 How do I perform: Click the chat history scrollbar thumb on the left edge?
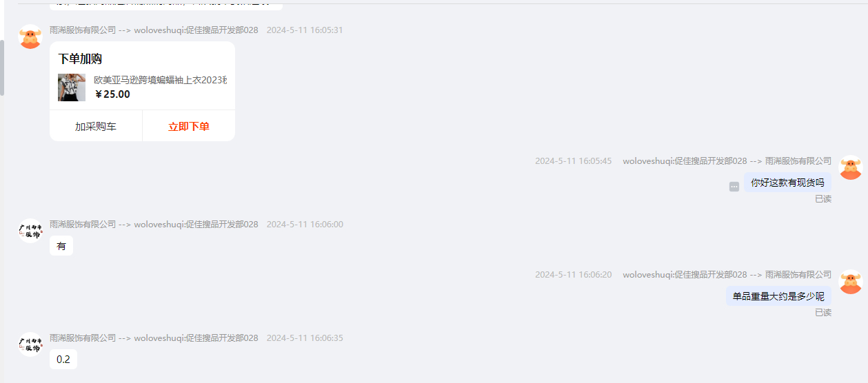pos(2,67)
